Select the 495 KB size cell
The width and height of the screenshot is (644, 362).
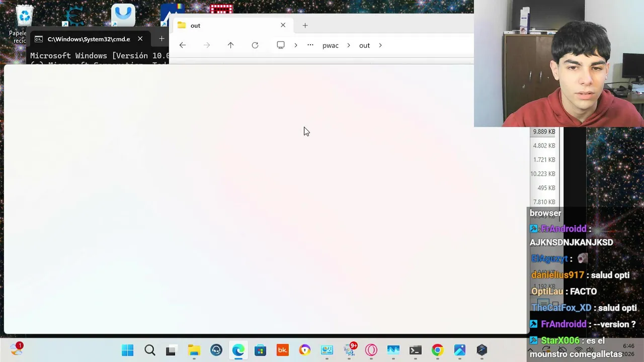(x=546, y=188)
